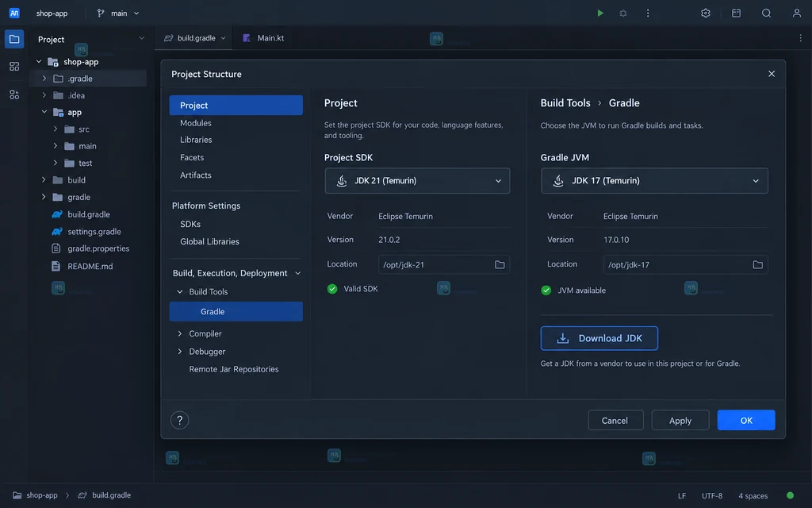The height and width of the screenshot is (508, 812).
Task: Browse folder for Project SDK location
Action: 500,265
